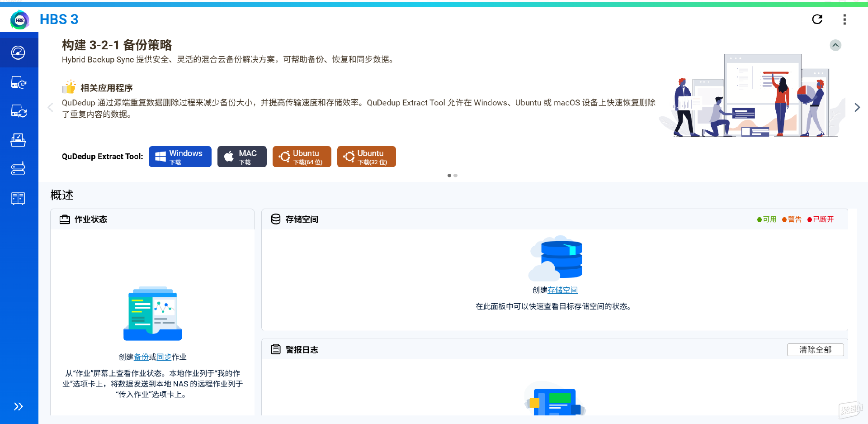Click the 备份 link

click(141, 357)
